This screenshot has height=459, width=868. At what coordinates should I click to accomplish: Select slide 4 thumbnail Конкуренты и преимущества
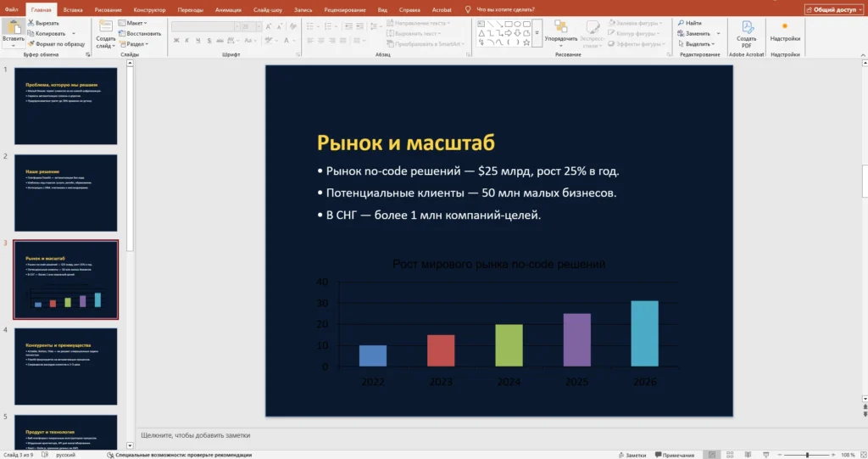pos(66,366)
